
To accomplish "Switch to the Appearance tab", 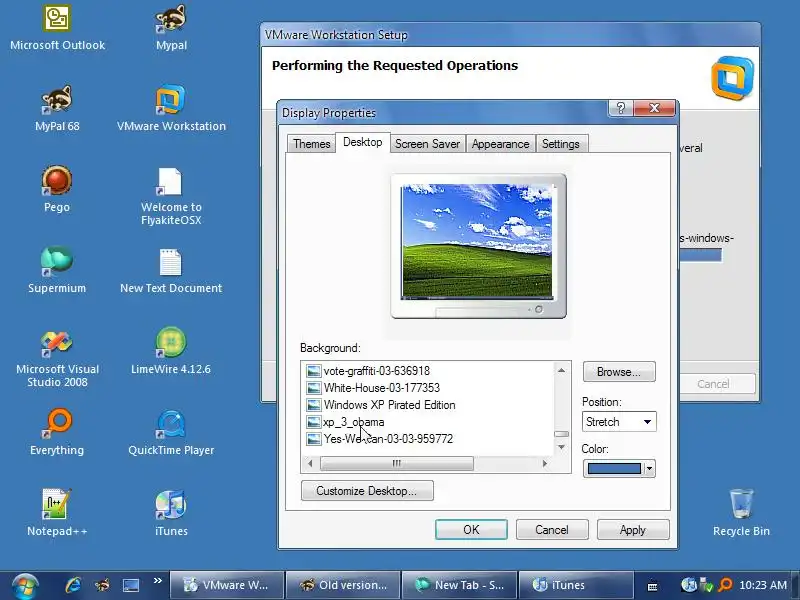I will pos(500,144).
